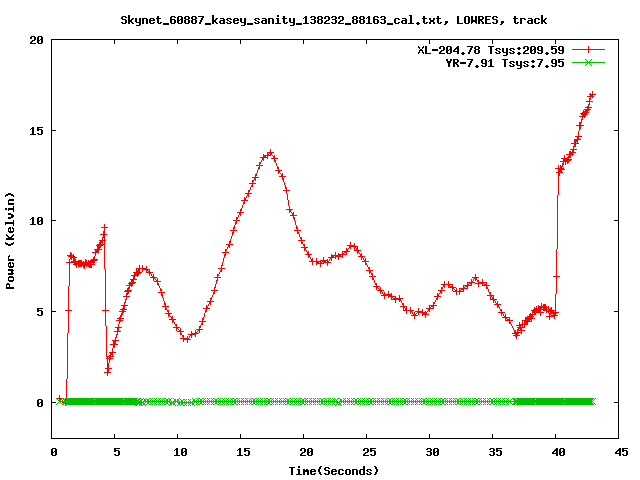Click y-axis tick label 10
640x480 pixels.
(36, 221)
